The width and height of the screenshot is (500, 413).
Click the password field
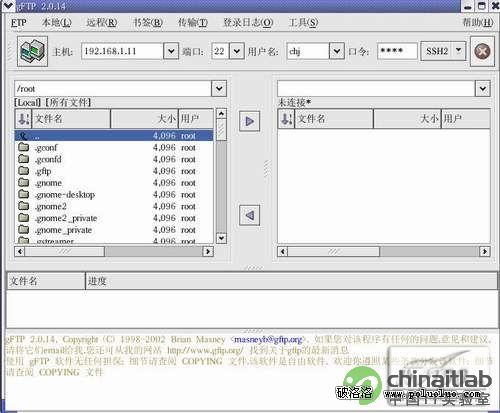397,51
